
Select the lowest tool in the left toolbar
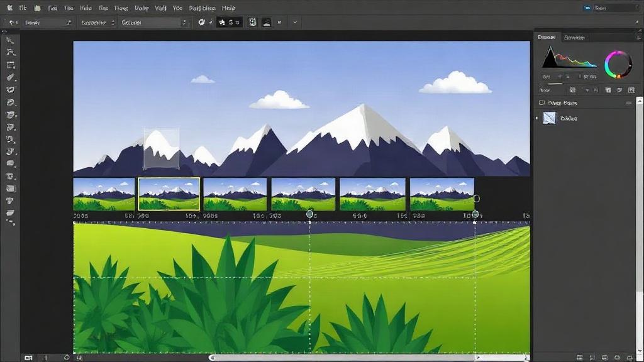(x=11, y=222)
